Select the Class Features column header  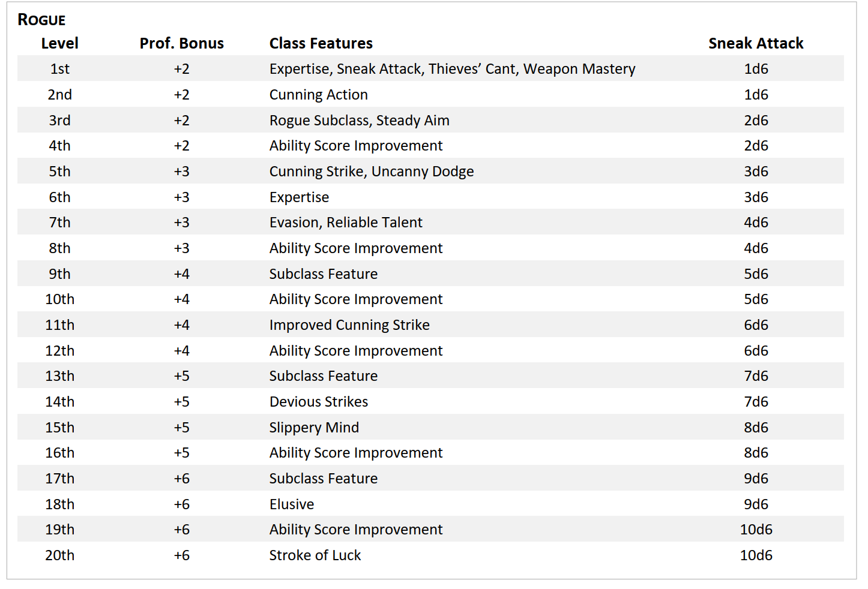pyautogui.click(x=321, y=43)
